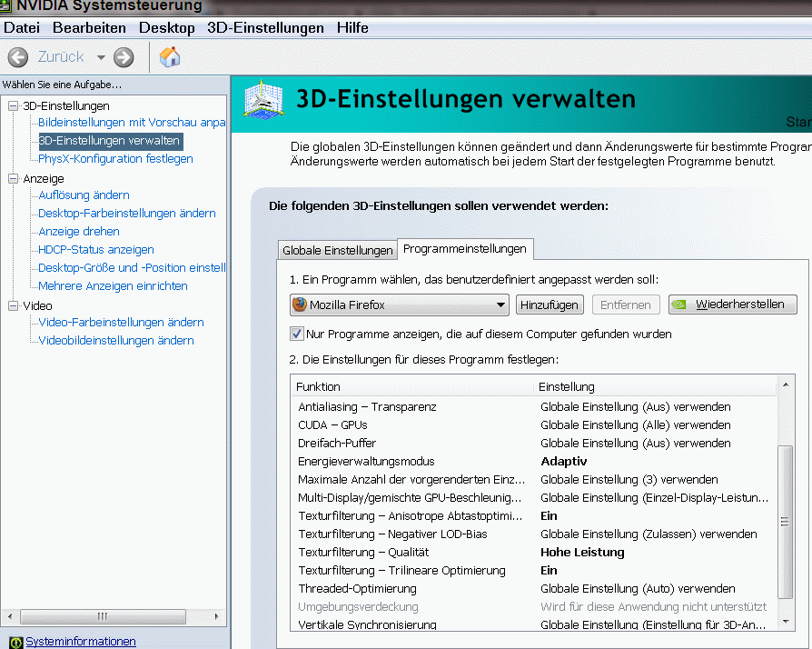Click the settings list vertical scrollbar thumb
812x649 pixels.
pos(786,522)
